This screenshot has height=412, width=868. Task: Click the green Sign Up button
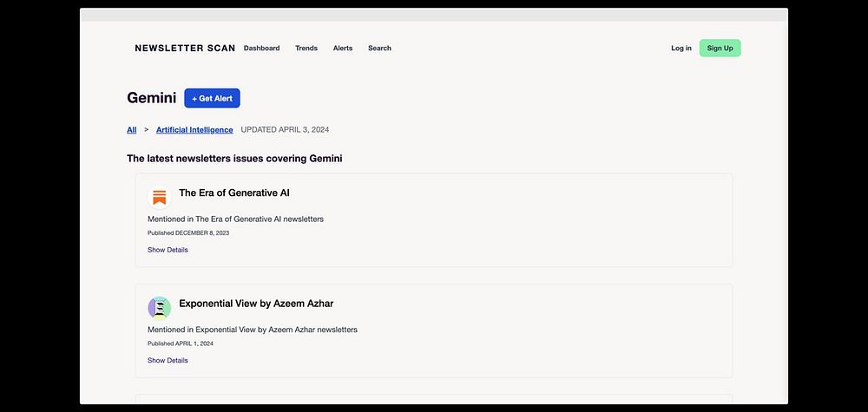pos(720,48)
